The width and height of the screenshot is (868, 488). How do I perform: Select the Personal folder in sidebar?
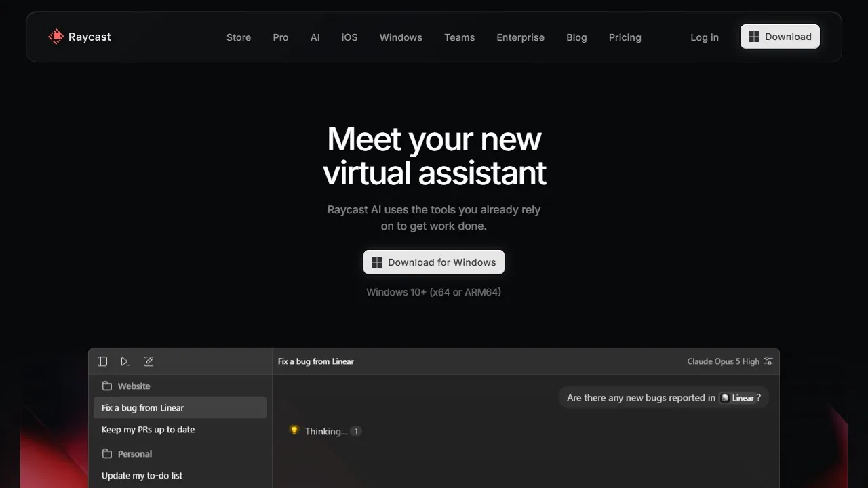[180, 453]
